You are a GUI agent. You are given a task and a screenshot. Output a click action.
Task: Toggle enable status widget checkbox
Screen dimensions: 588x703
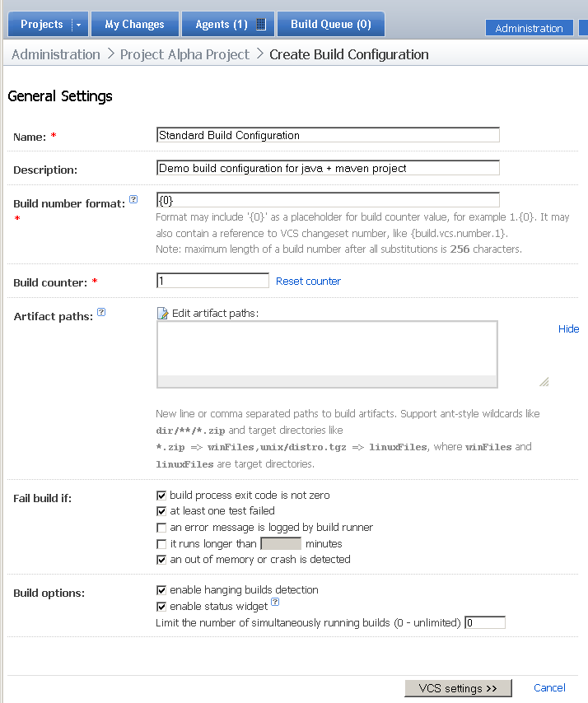coord(161,607)
